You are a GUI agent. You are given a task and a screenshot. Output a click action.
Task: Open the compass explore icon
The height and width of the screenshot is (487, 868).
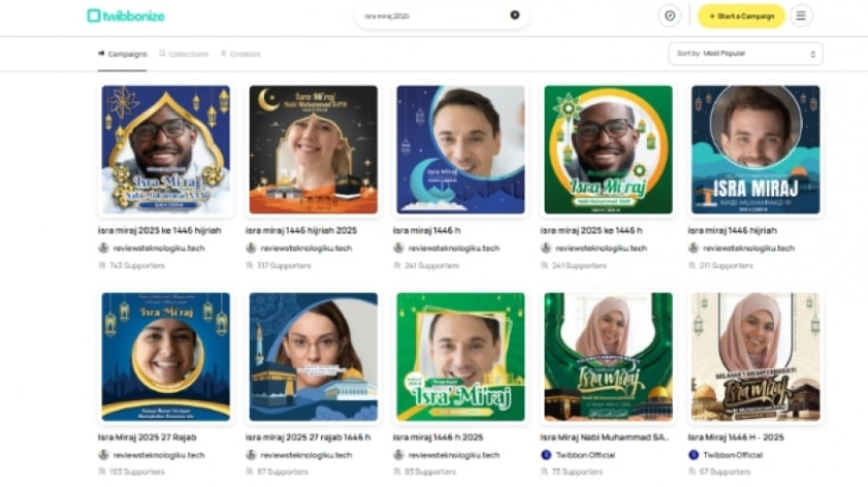670,15
